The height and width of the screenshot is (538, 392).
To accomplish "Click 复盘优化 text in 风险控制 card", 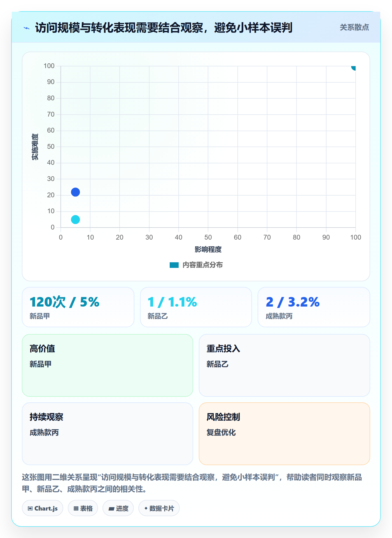I will click(221, 432).
